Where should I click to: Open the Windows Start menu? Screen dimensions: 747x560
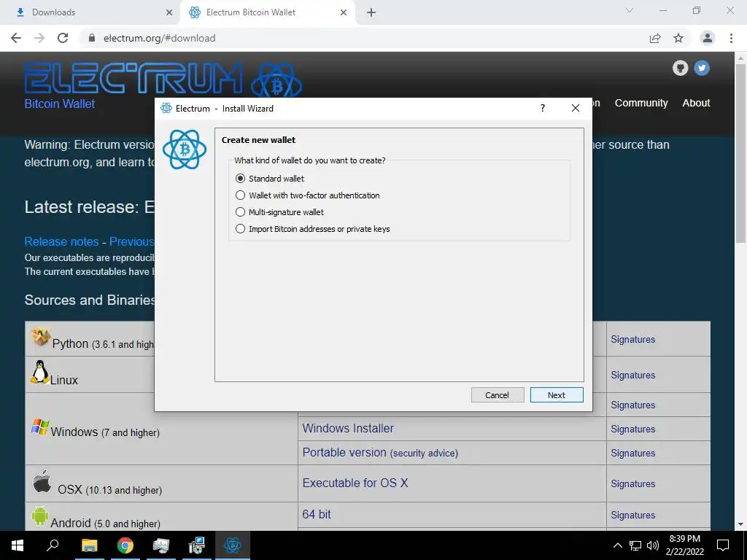(18, 545)
